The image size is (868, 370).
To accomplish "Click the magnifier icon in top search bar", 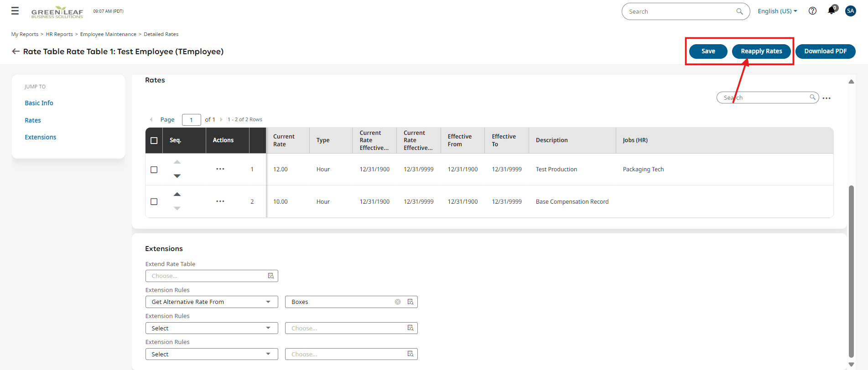I will tap(739, 11).
